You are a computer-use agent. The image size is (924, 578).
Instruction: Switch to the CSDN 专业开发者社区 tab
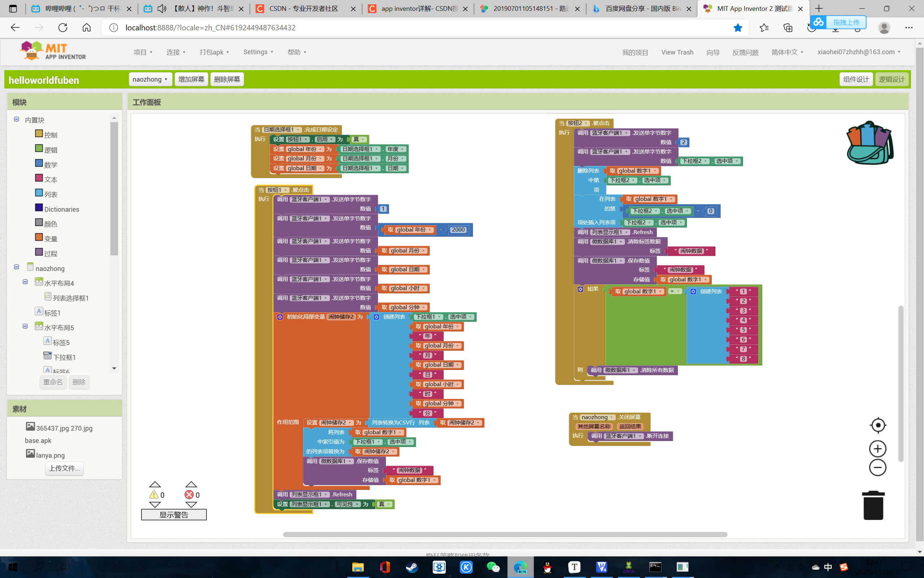pyautogui.click(x=305, y=8)
